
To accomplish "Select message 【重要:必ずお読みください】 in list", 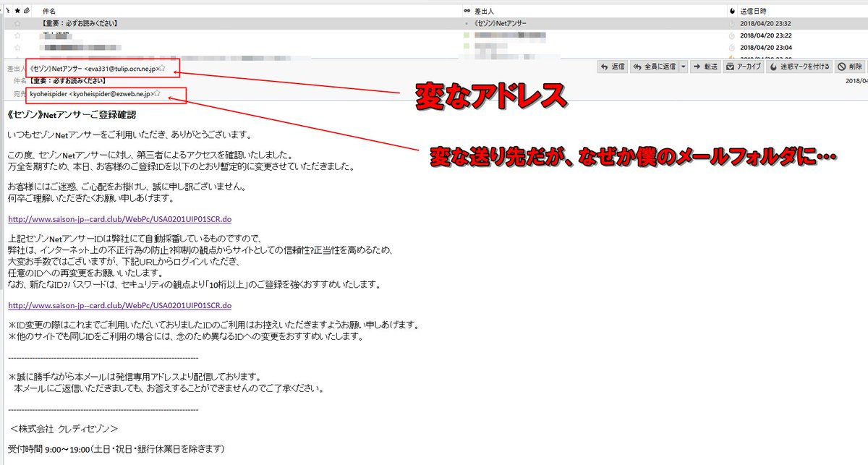I will (x=80, y=24).
